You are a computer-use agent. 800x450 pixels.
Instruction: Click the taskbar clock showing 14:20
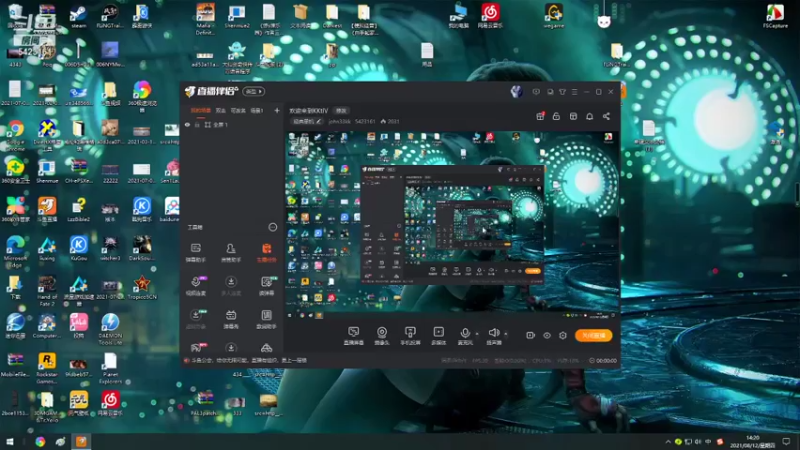(753, 441)
